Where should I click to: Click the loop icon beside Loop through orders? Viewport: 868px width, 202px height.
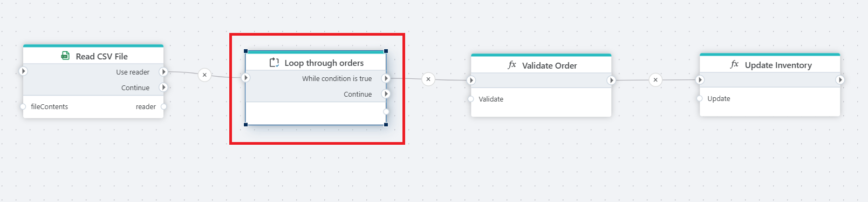274,63
